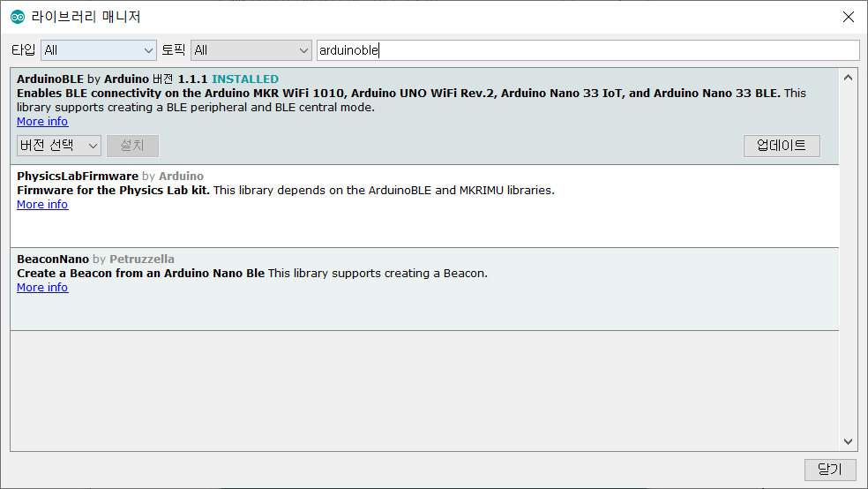Click the chevron arrow of 토픽 combo box

pyautogui.click(x=303, y=50)
